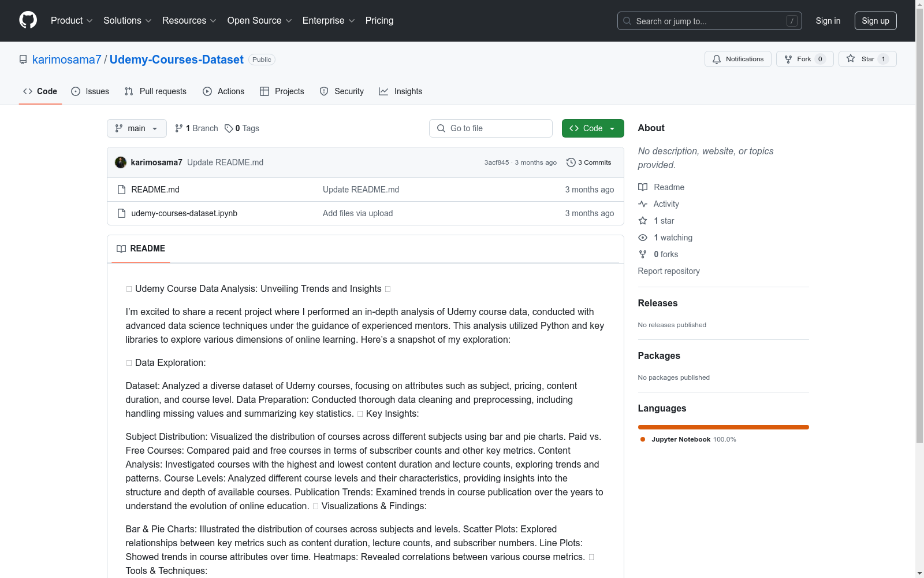The width and height of the screenshot is (924, 578).
Task: Click the eye icon beside 1 watching
Action: click(643, 238)
